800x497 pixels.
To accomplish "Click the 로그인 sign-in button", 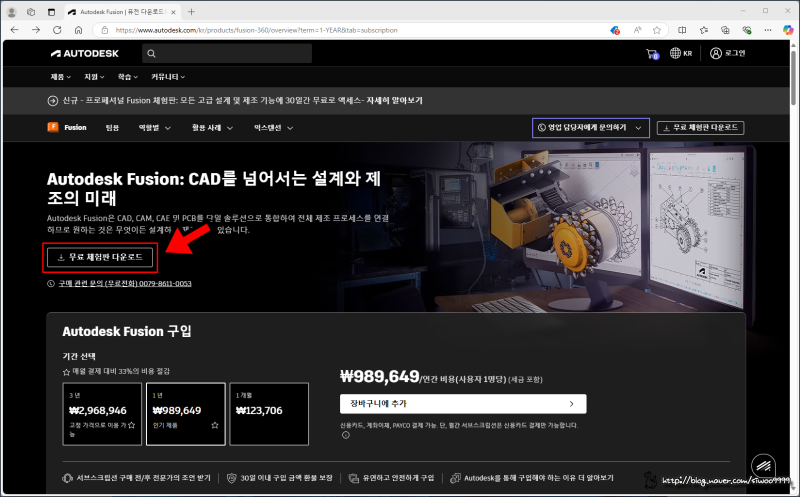I will coord(728,53).
